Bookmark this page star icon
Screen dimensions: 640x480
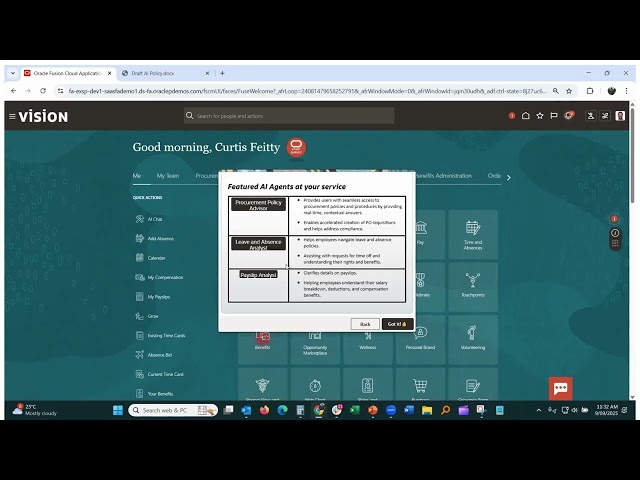coord(569,91)
